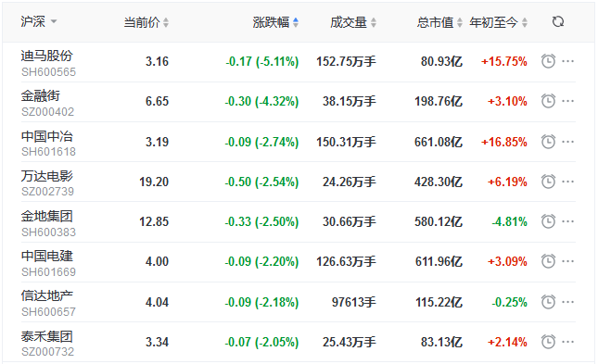Select market cap 661.08亿
598x364 pixels.
point(439,142)
